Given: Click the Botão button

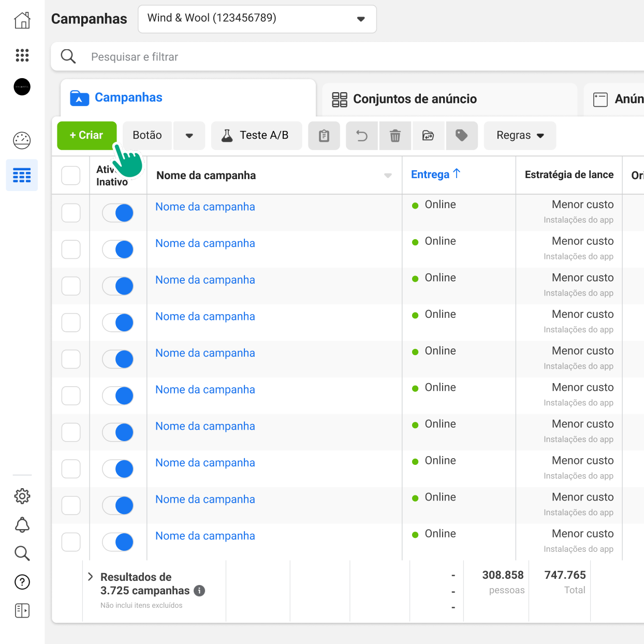Looking at the screenshot, I should point(147,136).
